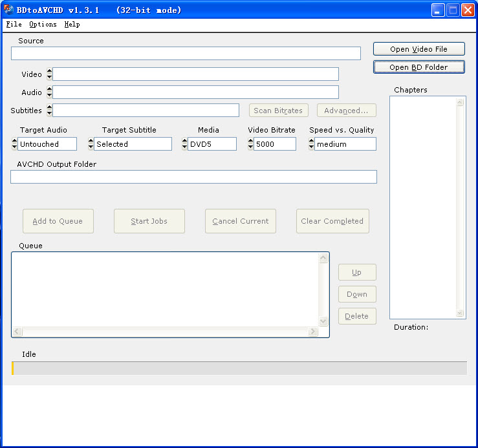Step Speed vs. Quality down arrow

click(311, 147)
